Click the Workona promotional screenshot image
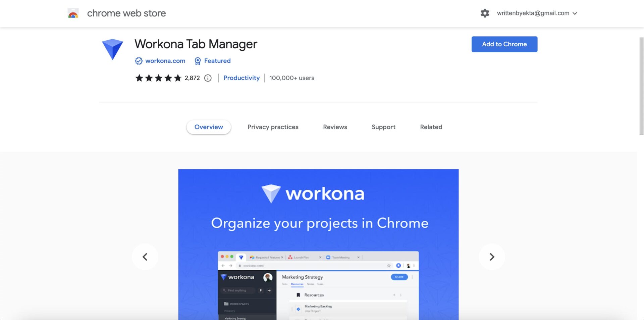This screenshot has height=320, width=644. click(318, 244)
